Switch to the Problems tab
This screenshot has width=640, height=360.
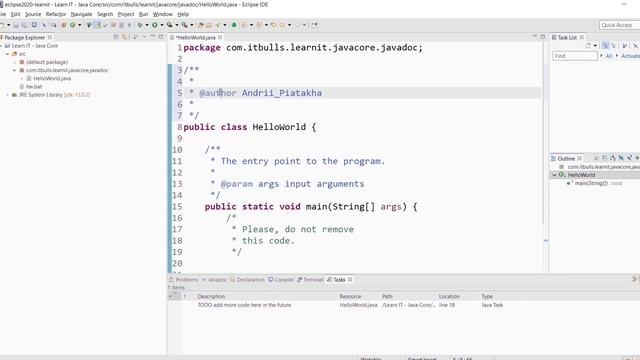pyautogui.click(x=184, y=280)
